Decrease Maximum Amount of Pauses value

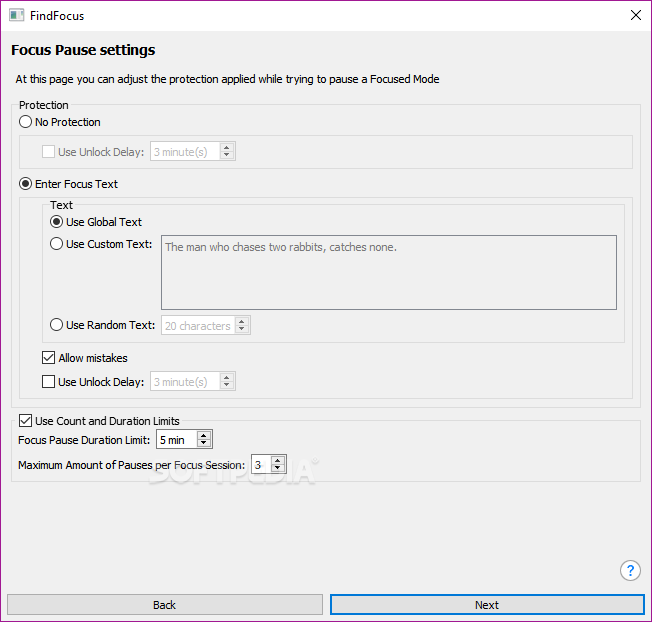pyautogui.click(x=277, y=468)
